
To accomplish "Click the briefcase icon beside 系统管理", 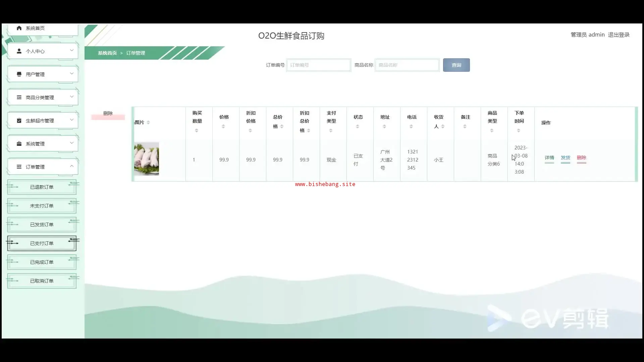I will (19, 144).
